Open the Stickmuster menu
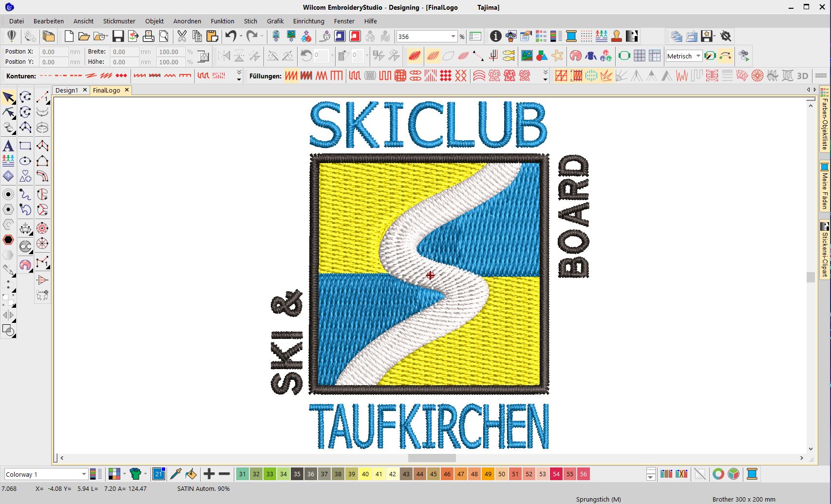Viewport: 831px width, 504px height. [119, 21]
